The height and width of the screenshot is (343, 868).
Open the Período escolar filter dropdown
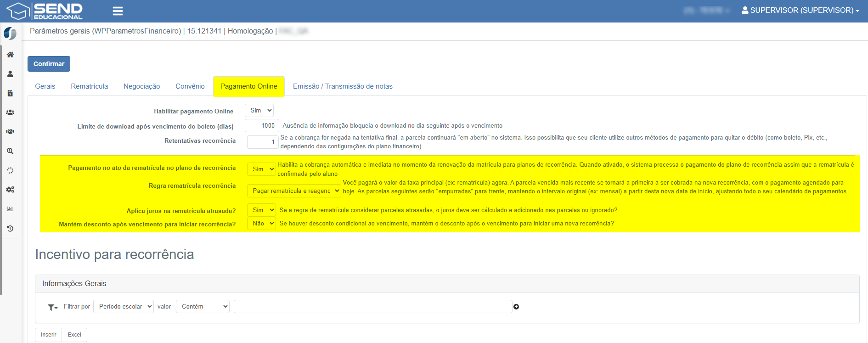coord(124,307)
